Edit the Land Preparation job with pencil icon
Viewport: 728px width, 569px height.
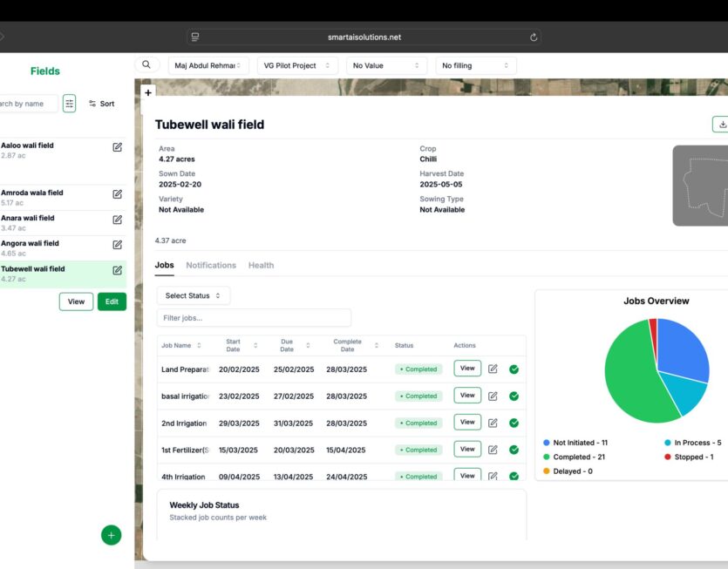(493, 369)
